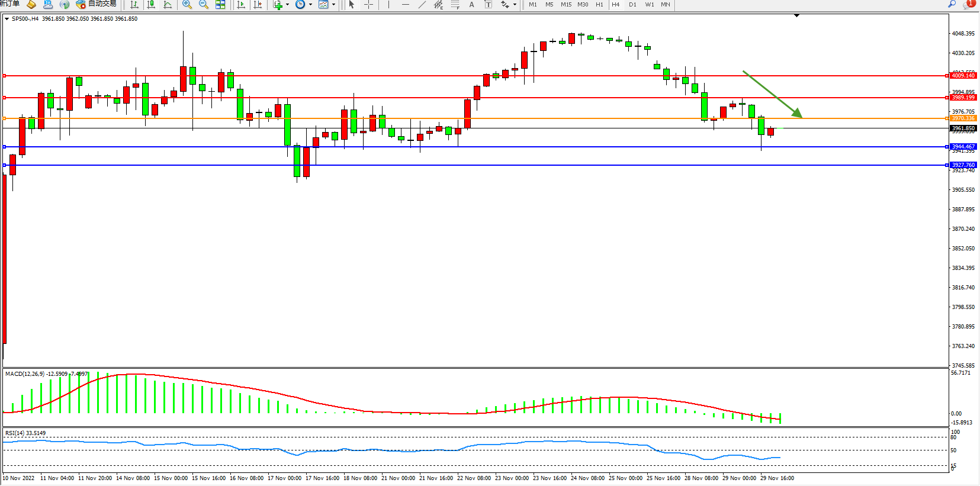Expand the clock periodicity dropdown arrow
This screenshot has width=980, height=486.
coord(310,5)
